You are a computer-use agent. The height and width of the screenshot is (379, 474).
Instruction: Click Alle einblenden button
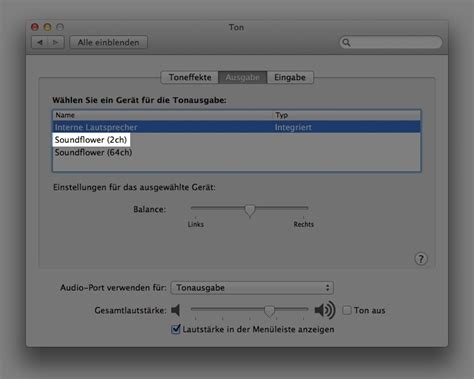pos(108,43)
